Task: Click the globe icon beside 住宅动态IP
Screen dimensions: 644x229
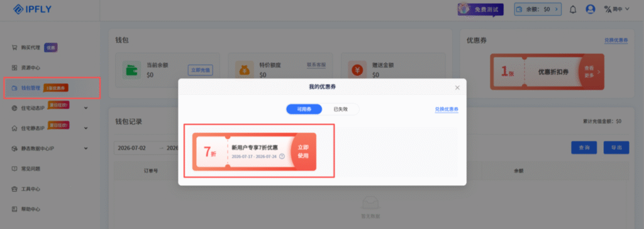Action: (x=14, y=108)
